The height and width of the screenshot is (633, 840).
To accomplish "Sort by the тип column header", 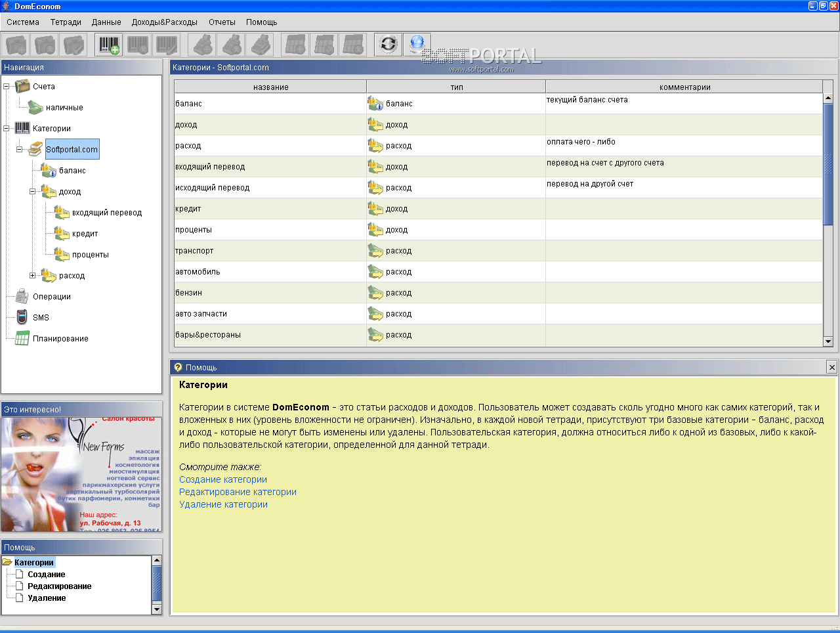I will 456,87.
